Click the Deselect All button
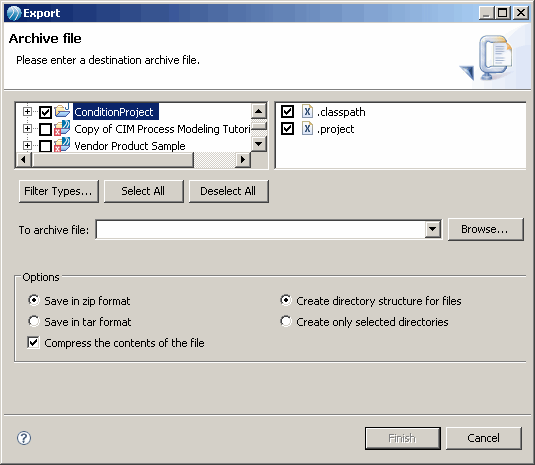Image resolution: width=535 pixels, height=465 pixels. coord(229,191)
